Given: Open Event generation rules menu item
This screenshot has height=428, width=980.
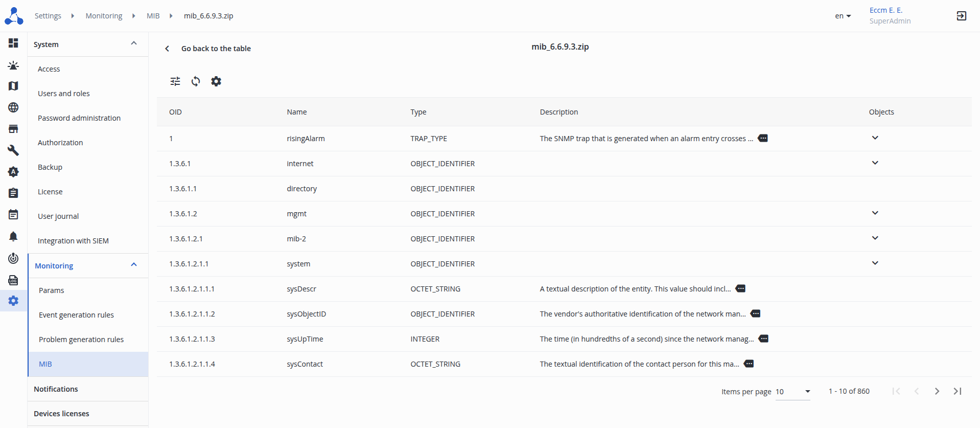Looking at the screenshot, I should [x=76, y=315].
